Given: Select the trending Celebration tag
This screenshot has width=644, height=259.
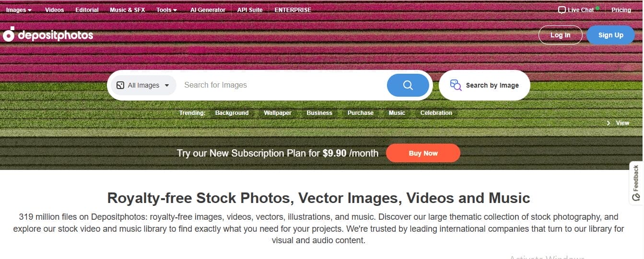Looking at the screenshot, I should 436,113.
